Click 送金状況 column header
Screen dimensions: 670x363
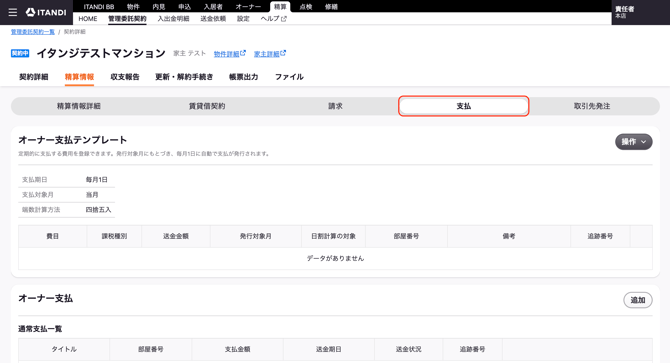pos(408,349)
